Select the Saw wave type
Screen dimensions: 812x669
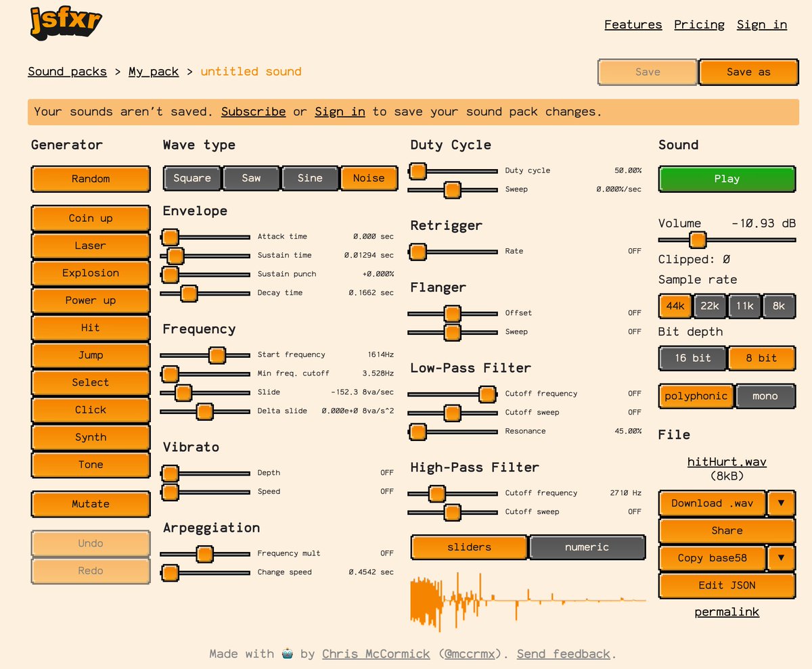coord(251,178)
